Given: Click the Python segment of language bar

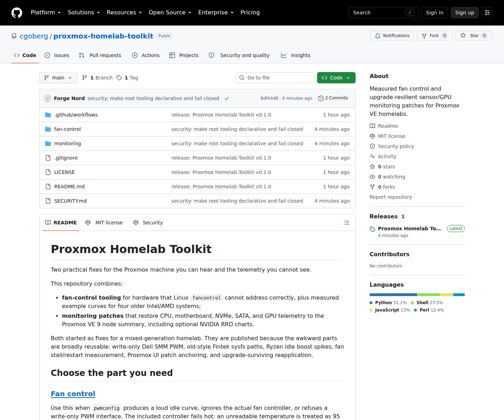Looking at the screenshot, I should [393, 295].
